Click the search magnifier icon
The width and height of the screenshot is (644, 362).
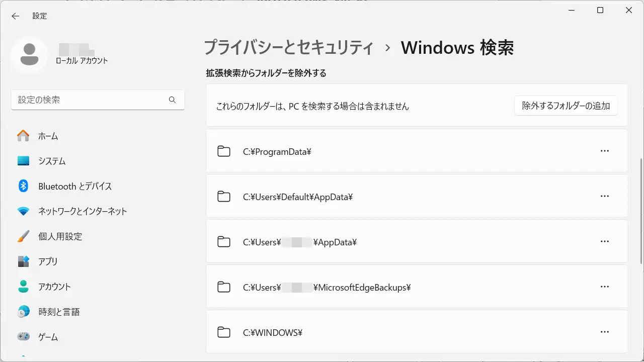click(x=173, y=100)
